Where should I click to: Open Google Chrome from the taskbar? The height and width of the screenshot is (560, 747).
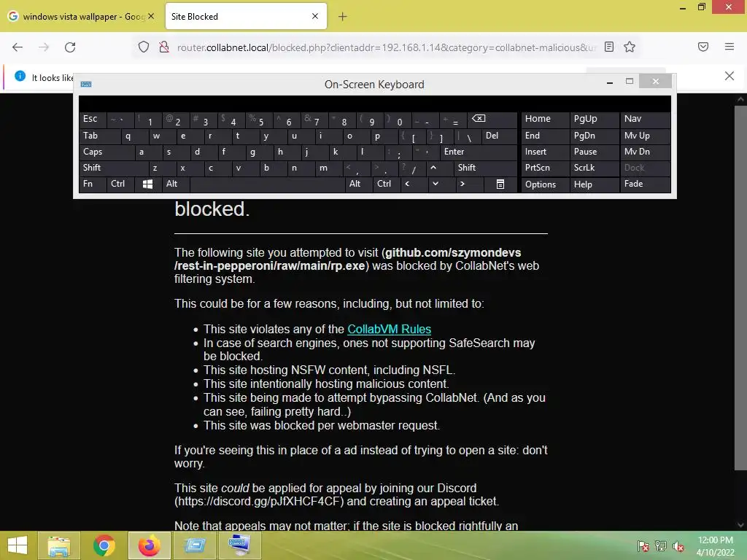point(104,545)
